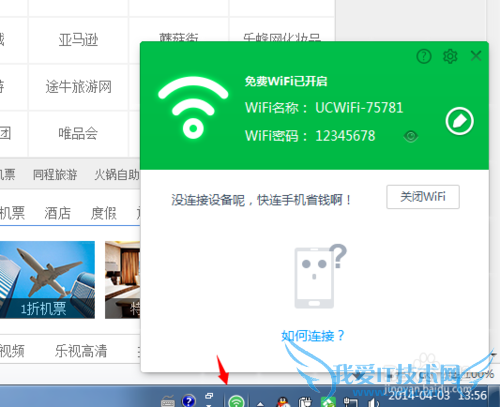The image size is (500, 407).
Task: Click the 关闭WiFi button
Action: point(423,197)
